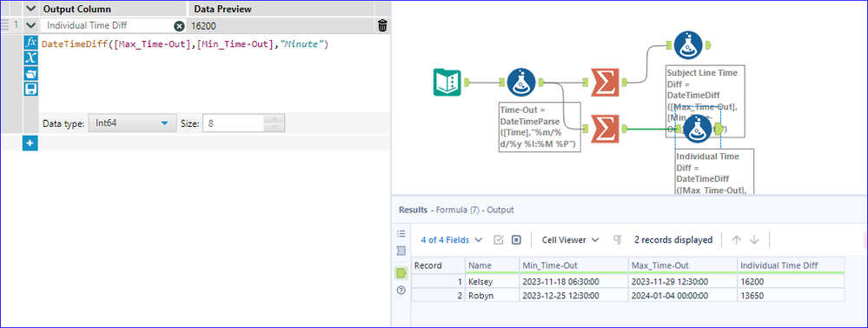The image size is (868, 328).
Task: Open the Cell Viewer dropdown
Action: point(570,240)
